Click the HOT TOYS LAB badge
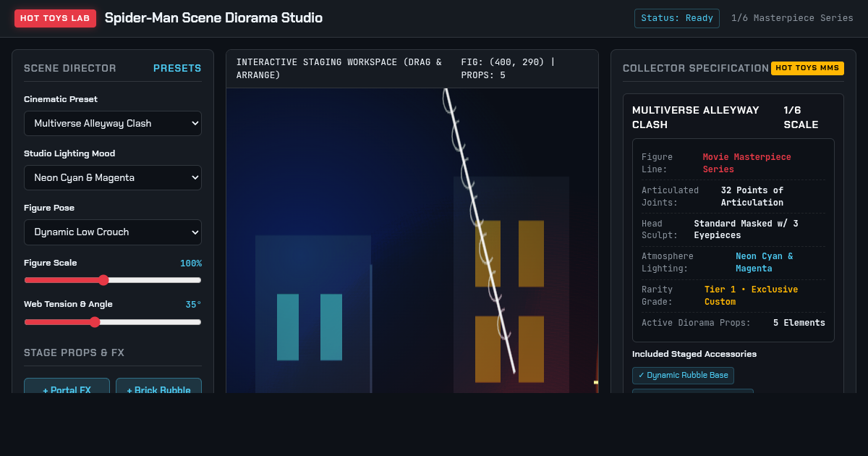 (55, 18)
